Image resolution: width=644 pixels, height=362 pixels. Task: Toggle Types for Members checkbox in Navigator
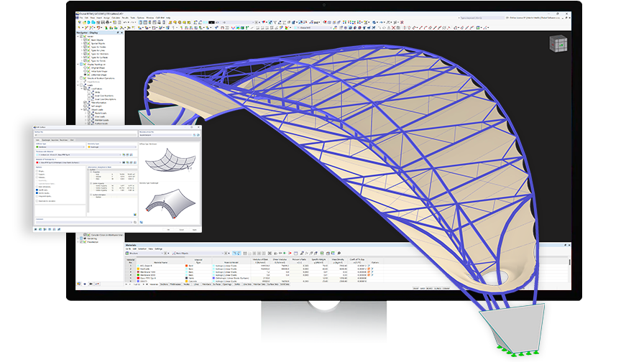click(85, 54)
